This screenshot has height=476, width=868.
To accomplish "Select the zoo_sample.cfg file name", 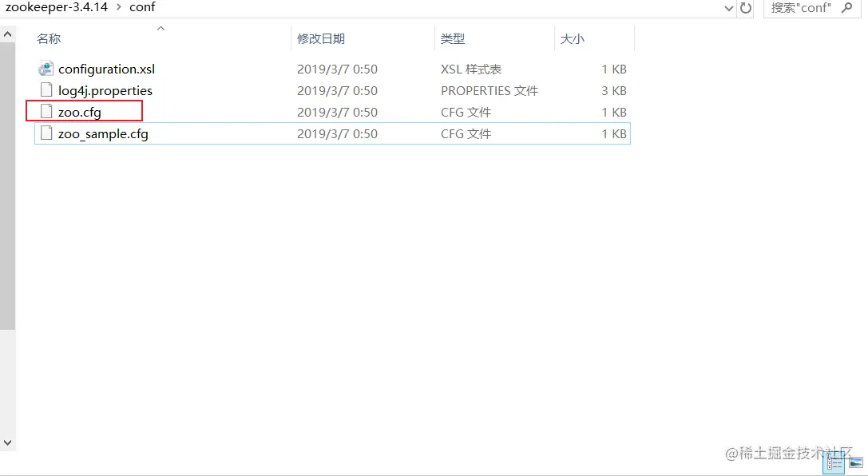I will (103, 134).
